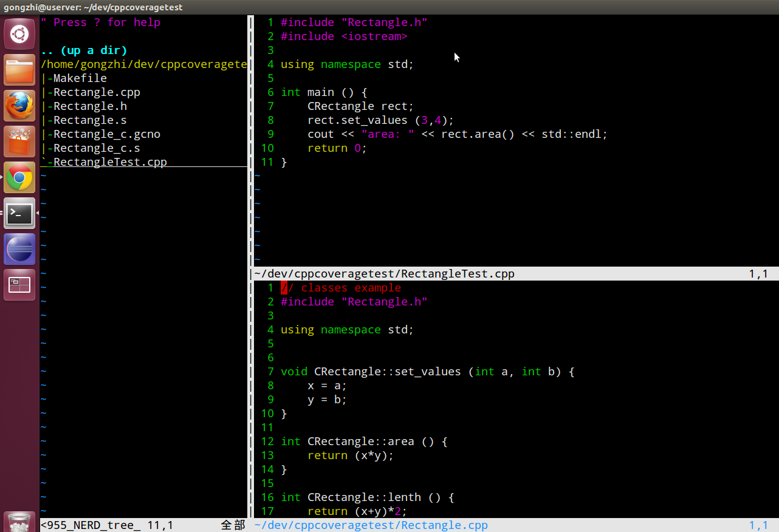The image size is (779, 532).
Task: Open Rectangle.cpp in file tree
Action: click(96, 92)
